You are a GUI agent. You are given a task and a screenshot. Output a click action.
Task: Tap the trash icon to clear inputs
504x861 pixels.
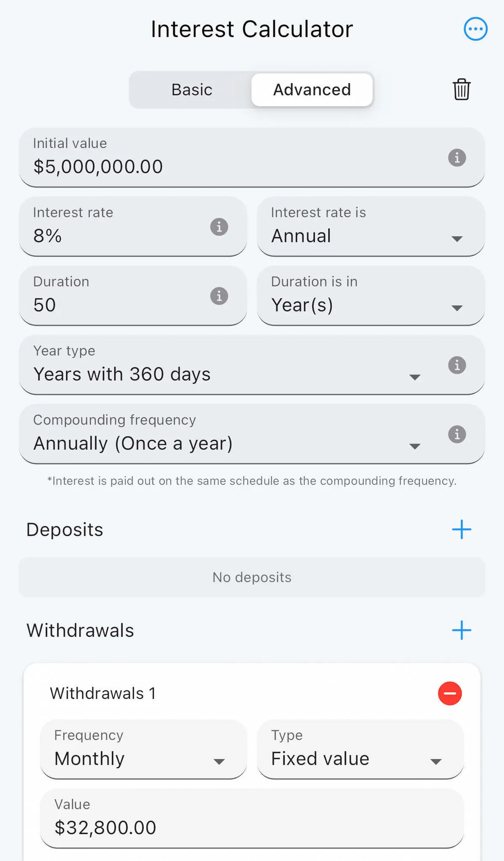[x=461, y=89]
